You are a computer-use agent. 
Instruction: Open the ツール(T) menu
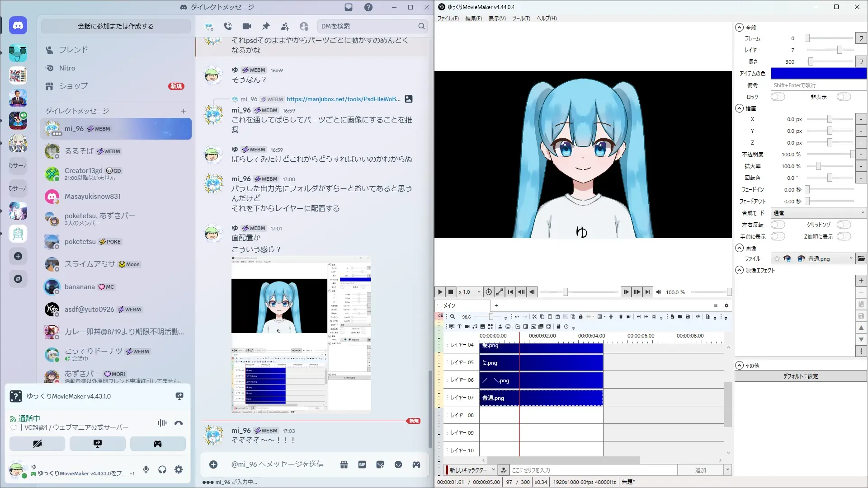point(521,19)
